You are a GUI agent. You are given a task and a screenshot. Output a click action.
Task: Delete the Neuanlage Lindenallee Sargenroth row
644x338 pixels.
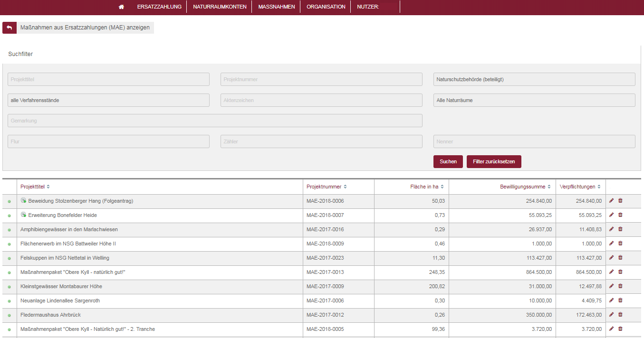[x=620, y=300]
